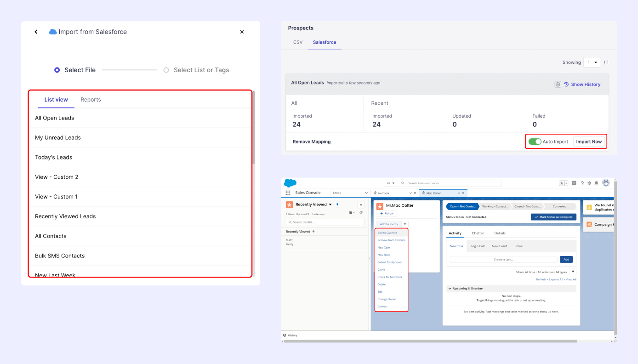Viewport: 638px width, 364px height.
Task: Open the App Launcher grid icon
Action: 287,193
